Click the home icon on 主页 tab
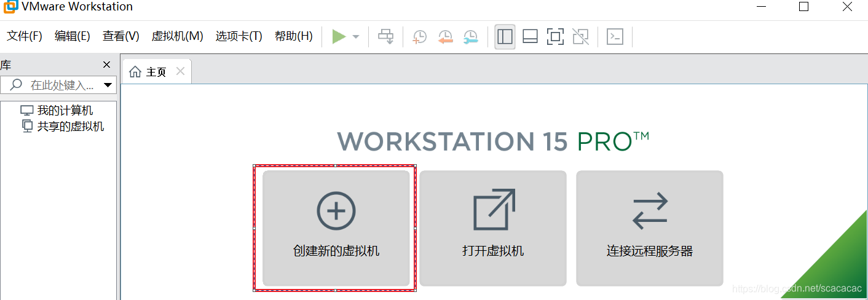The image size is (868, 300). pyautogui.click(x=135, y=72)
